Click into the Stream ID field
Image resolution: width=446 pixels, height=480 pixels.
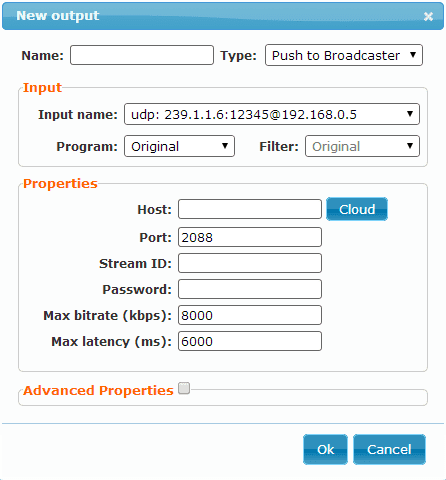click(250, 263)
